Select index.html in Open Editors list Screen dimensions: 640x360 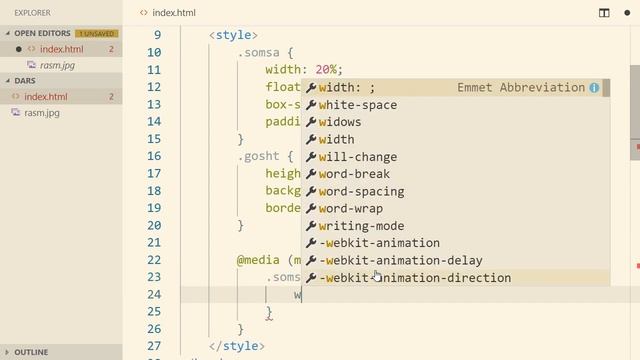[x=61, y=49]
